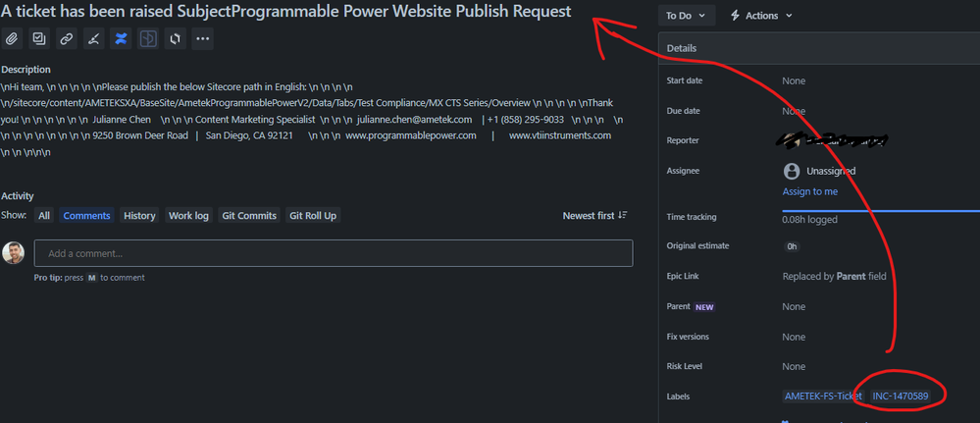Click the hexagon app icon in toolbar
The width and height of the screenshot is (980, 423).
176,39
